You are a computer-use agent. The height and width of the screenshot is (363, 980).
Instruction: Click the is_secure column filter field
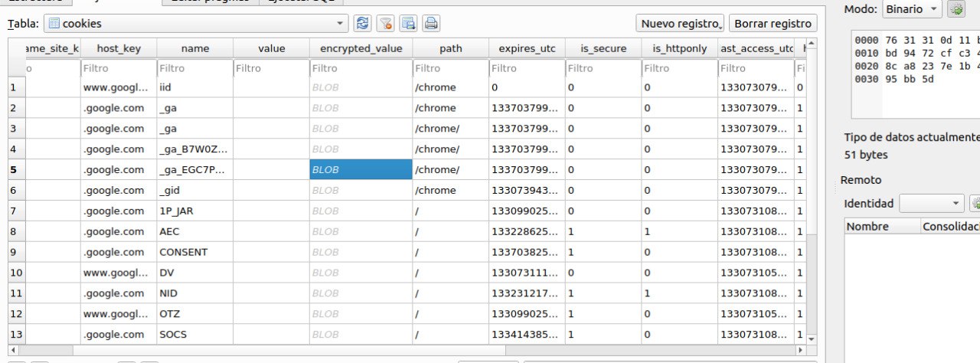[603, 68]
